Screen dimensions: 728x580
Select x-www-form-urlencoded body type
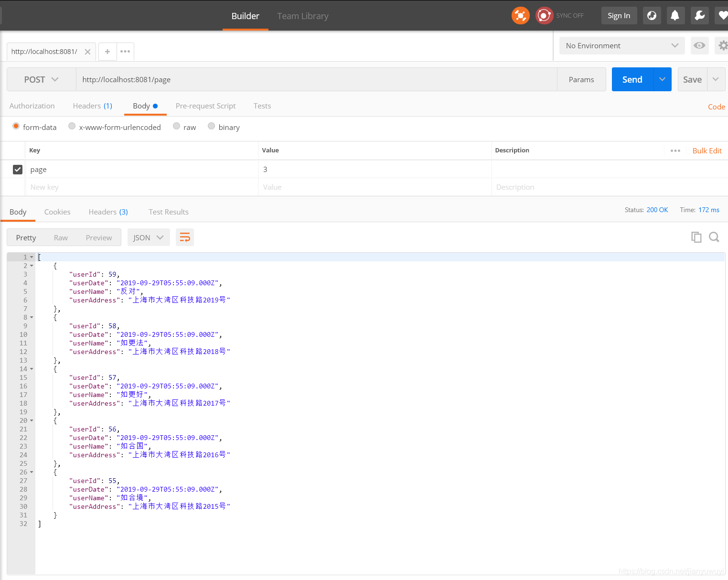click(72, 127)
